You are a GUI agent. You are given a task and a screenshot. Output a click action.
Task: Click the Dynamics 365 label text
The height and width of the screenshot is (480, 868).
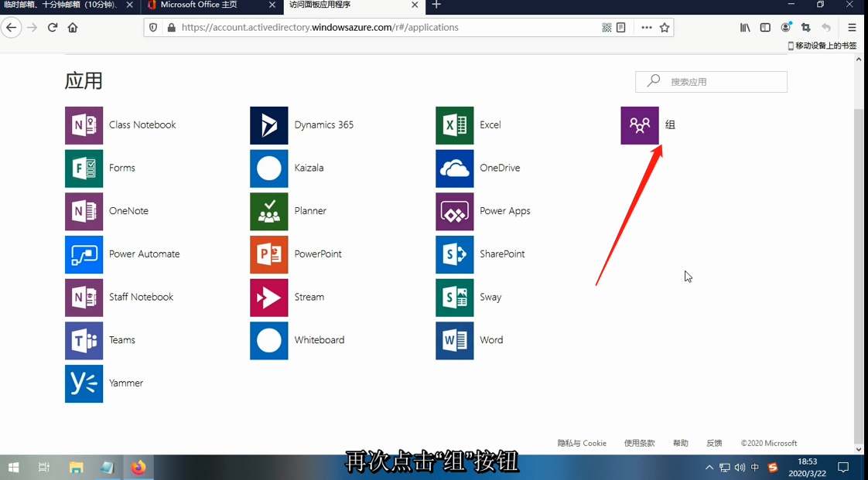click(x=324, y=125)
